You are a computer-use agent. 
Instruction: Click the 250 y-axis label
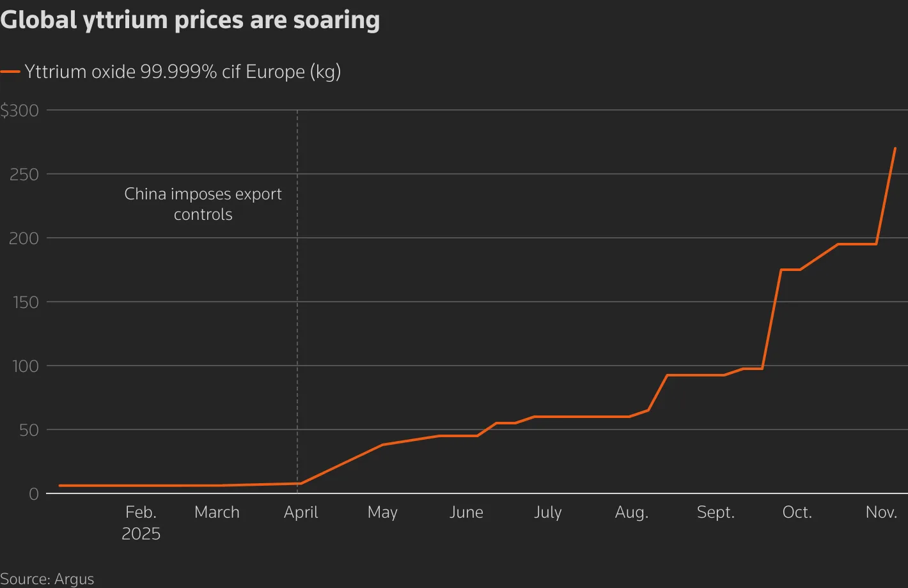[x=24, y=174]
